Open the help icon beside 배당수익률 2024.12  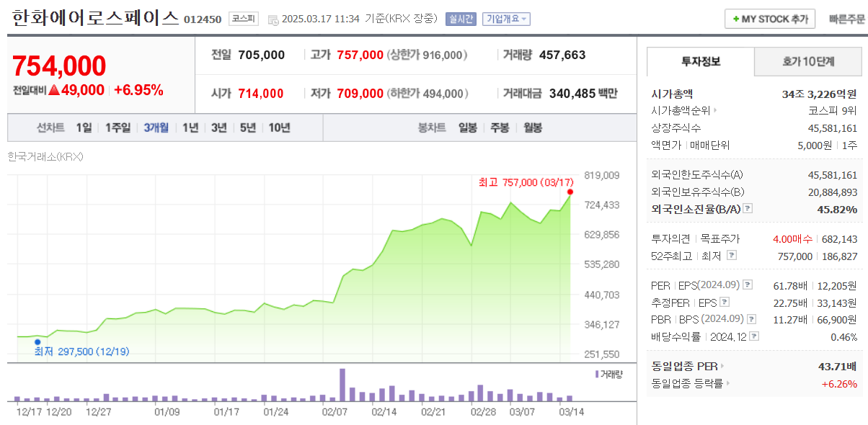(754, 336)
